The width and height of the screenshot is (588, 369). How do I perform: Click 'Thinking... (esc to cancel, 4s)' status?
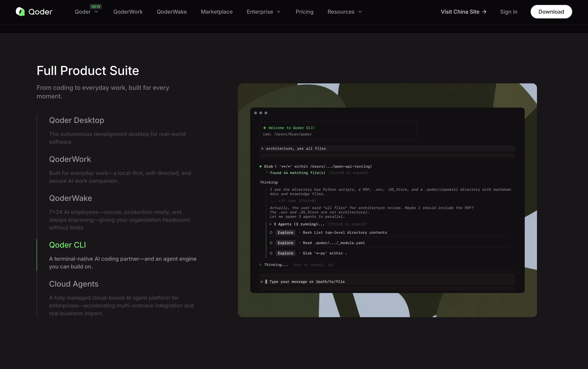pyautogui.click(x=299, y=265)
